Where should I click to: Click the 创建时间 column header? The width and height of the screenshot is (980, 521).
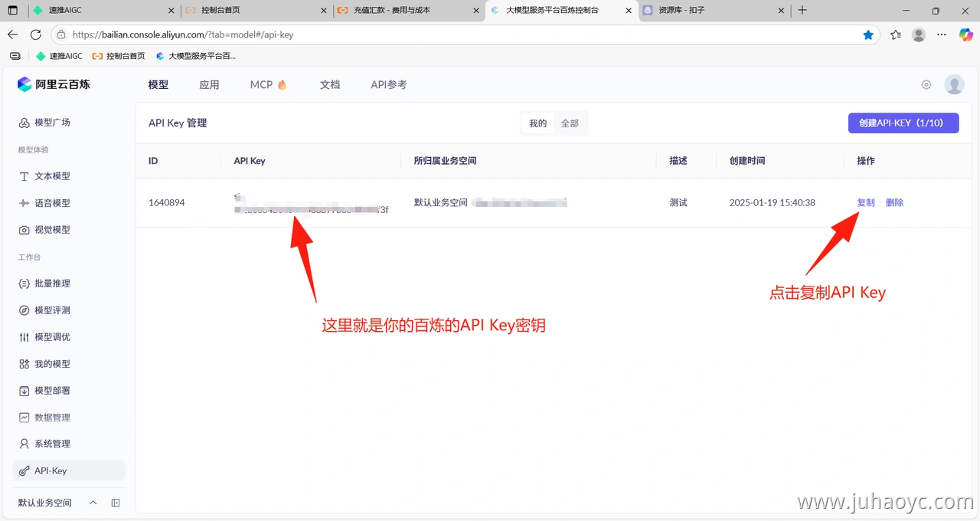click(x=747, y=161)
